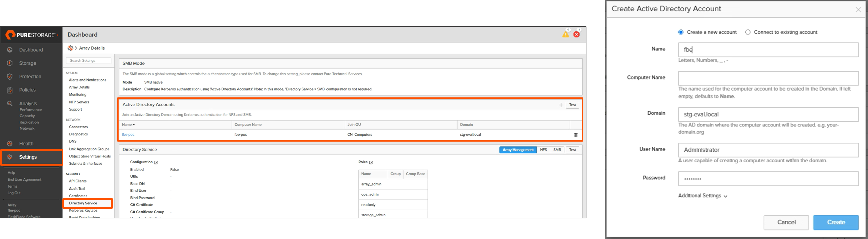Open Support settings item

point(75,110)
